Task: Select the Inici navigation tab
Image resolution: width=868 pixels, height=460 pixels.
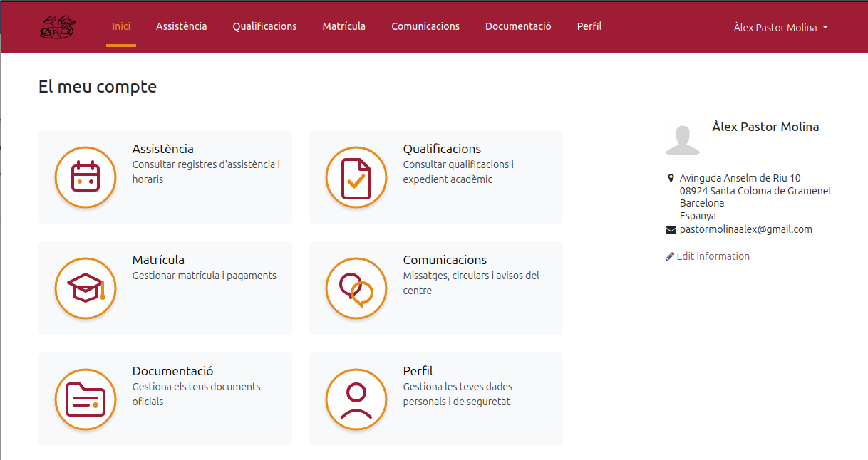Action: (121, 26)
